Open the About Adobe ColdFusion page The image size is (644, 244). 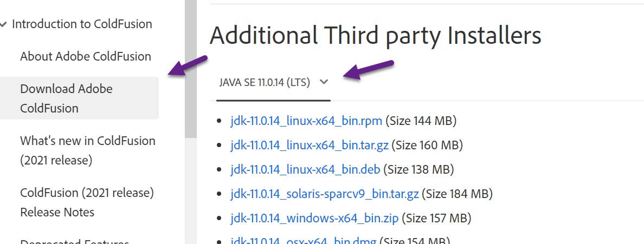coord(86,56)
